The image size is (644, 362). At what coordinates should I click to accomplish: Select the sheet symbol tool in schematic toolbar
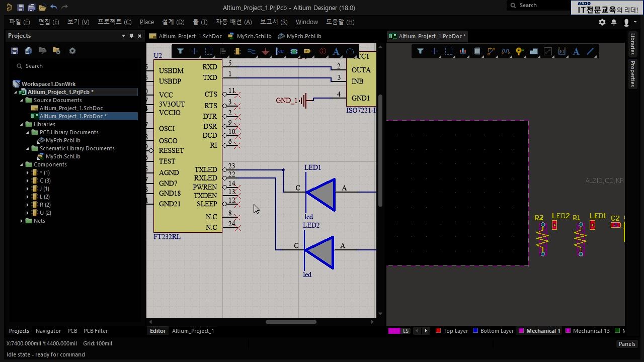tap(294, 51)
